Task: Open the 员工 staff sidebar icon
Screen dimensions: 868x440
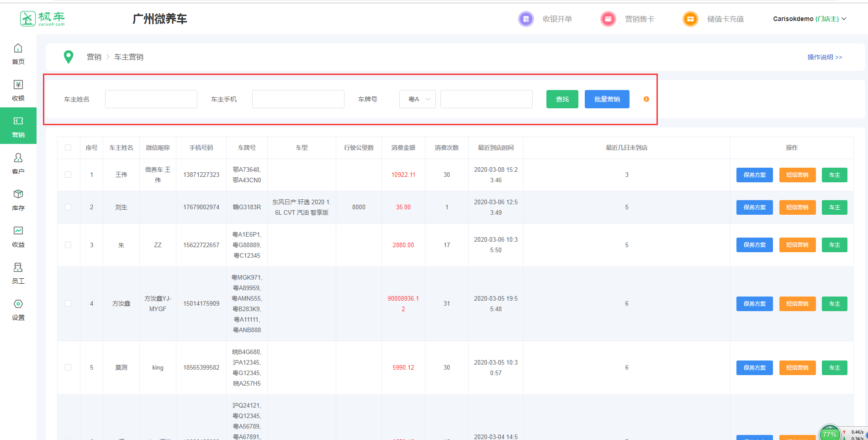Action: point(18,268)
